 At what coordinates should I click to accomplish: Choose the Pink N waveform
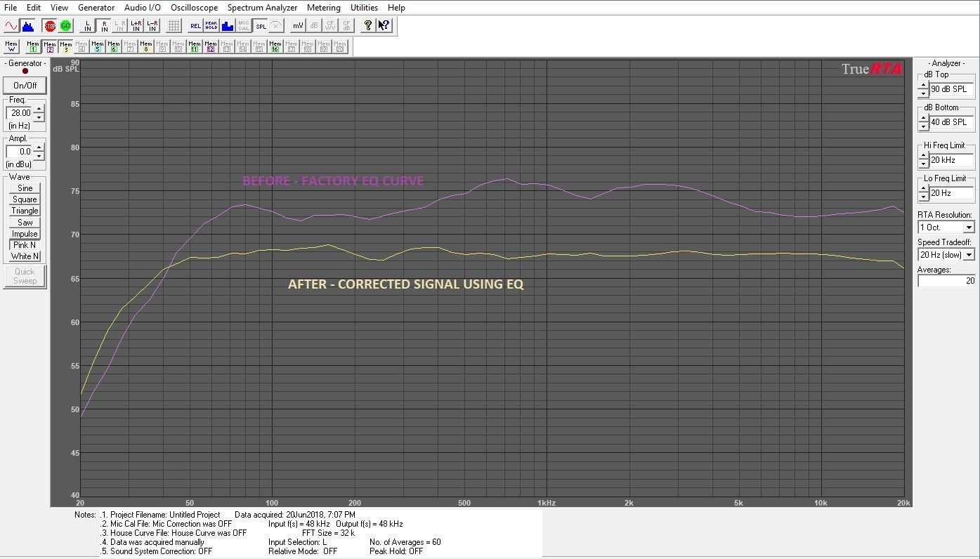tap(24, 244)
